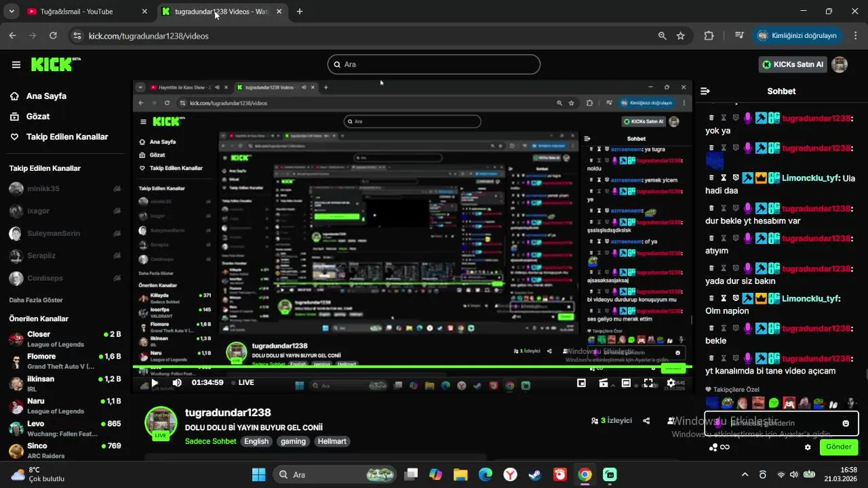Send message with Gönder button
Screen dimensions: 868x488
(x=839, y=447)
